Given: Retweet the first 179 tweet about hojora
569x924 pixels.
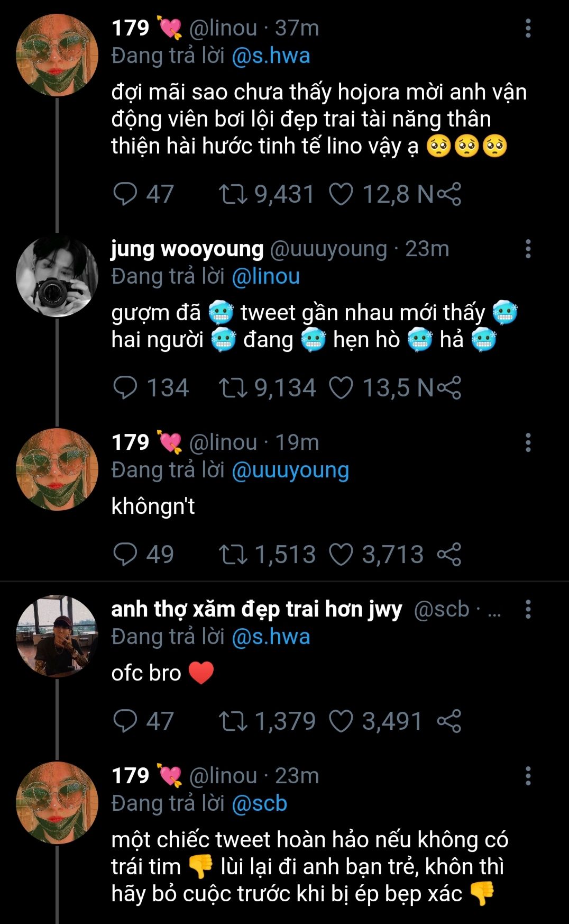Looking at the screenshot, I should pyautogui.click(x=233, y=194).
